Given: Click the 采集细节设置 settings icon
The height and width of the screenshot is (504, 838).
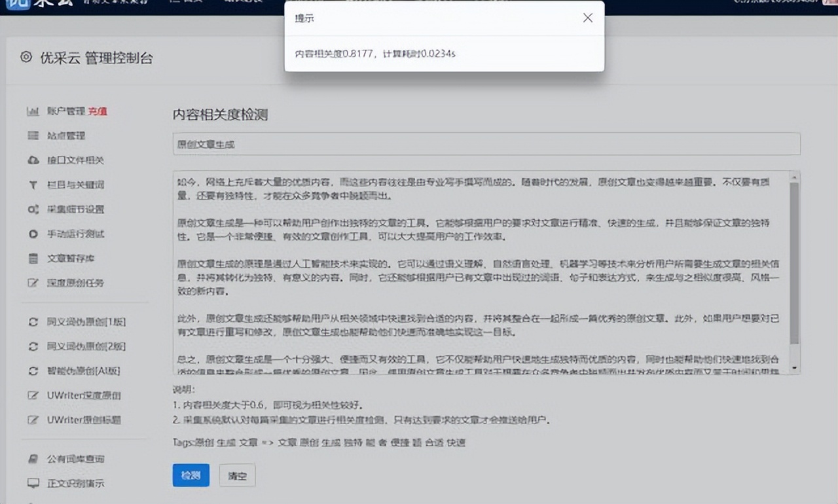Looking at the screenshot, I should tap(33, 209).
